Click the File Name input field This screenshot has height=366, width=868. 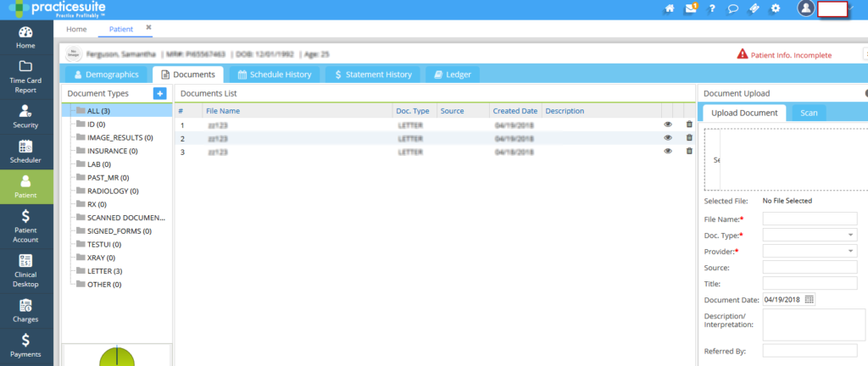[810, 219]
